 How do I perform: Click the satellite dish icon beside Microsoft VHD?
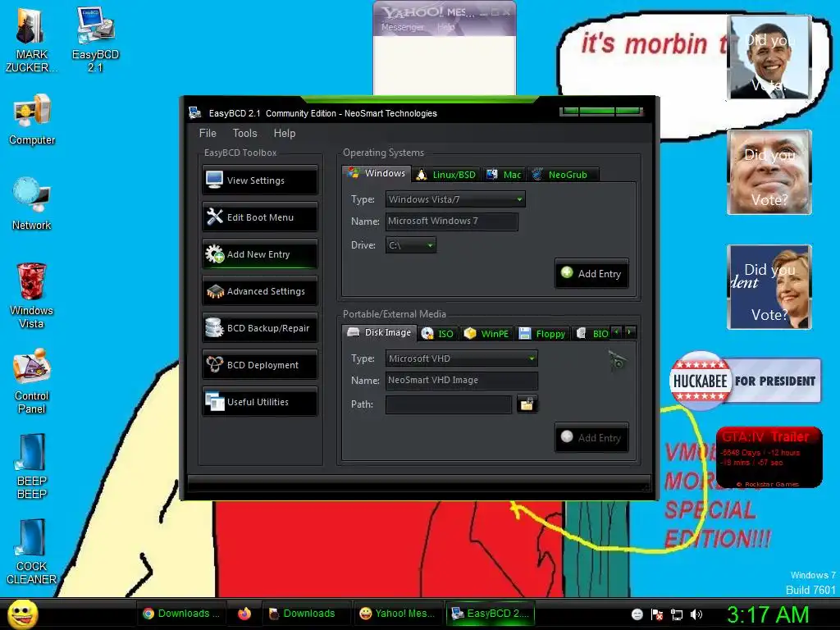coord(617,361)
